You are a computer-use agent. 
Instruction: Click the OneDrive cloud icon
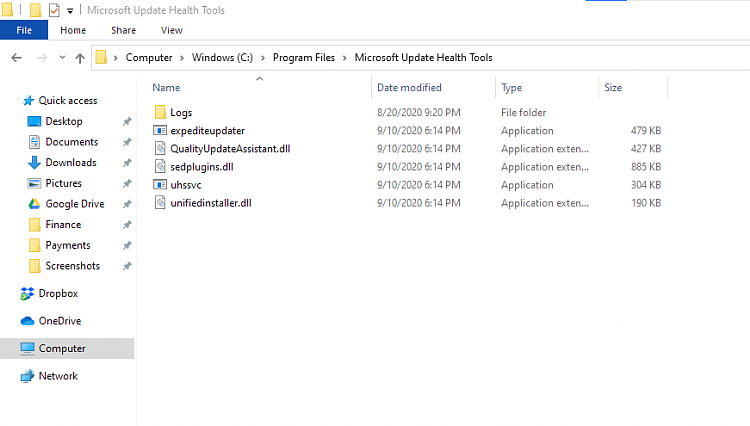tap(27, 321)
